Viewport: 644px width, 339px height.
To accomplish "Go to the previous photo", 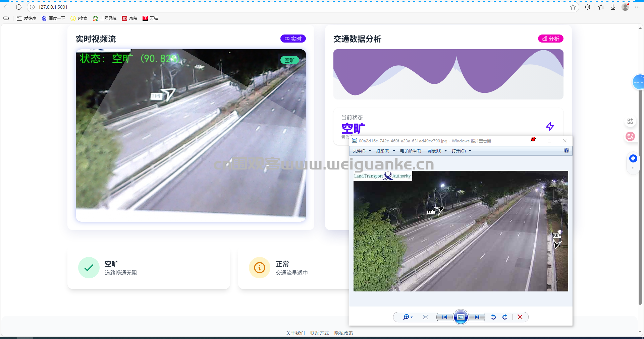I will 444,317.
